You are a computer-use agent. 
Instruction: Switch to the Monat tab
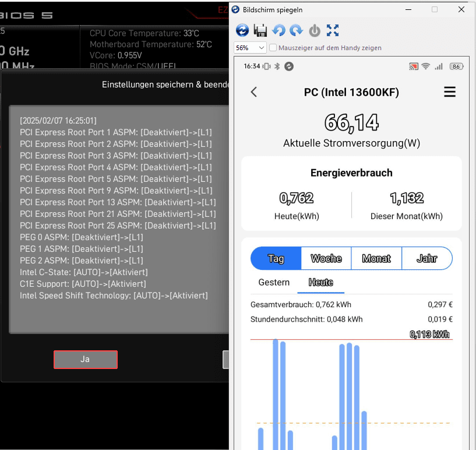376,258
